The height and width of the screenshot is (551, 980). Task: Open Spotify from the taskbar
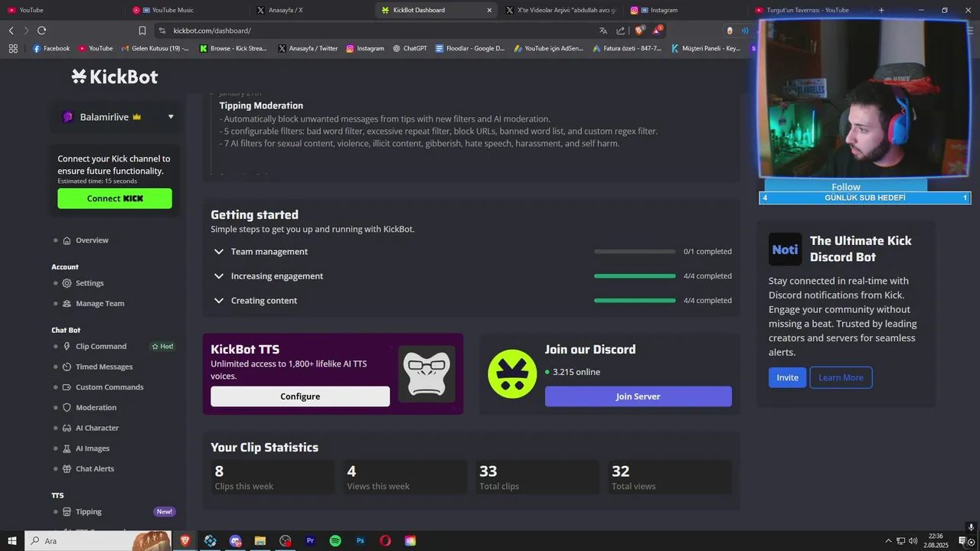(x=335, y=541)
